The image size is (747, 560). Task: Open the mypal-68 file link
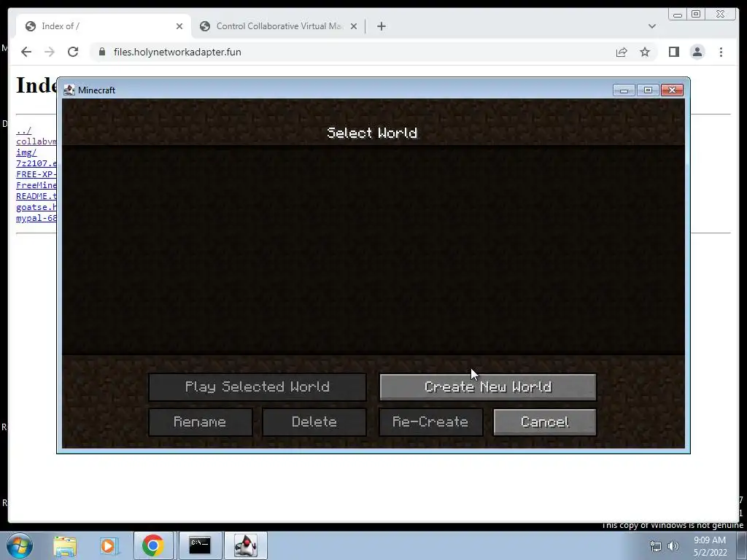click(36, 218)
